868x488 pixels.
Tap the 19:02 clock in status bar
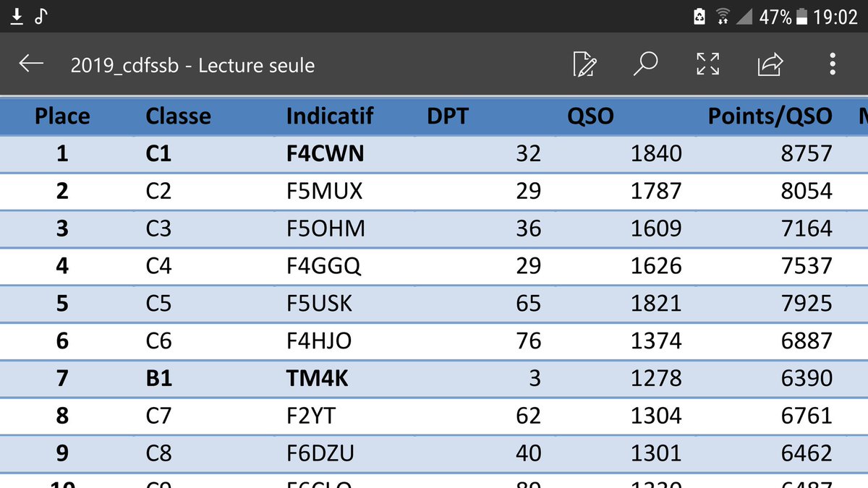click(835, 17)
